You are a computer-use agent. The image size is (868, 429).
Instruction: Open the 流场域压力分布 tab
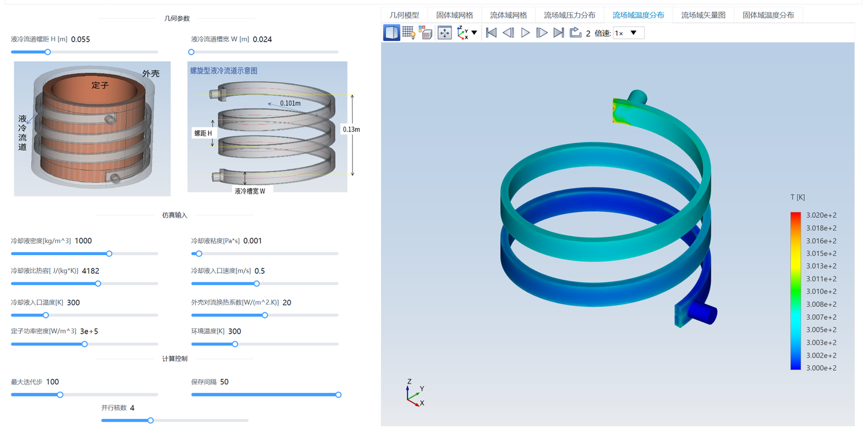tap(570, 15)
